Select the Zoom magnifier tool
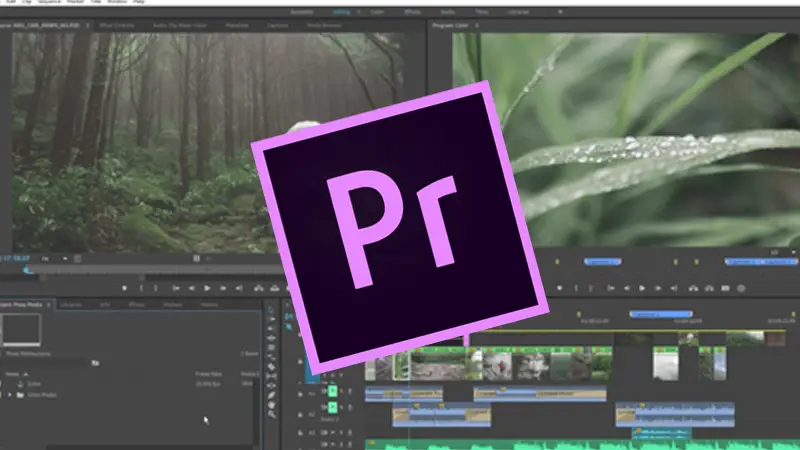 [x=271, y=414]
